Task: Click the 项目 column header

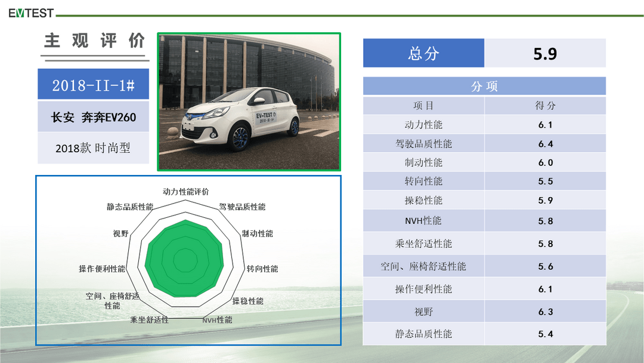Action: click(x=423, y=106)
